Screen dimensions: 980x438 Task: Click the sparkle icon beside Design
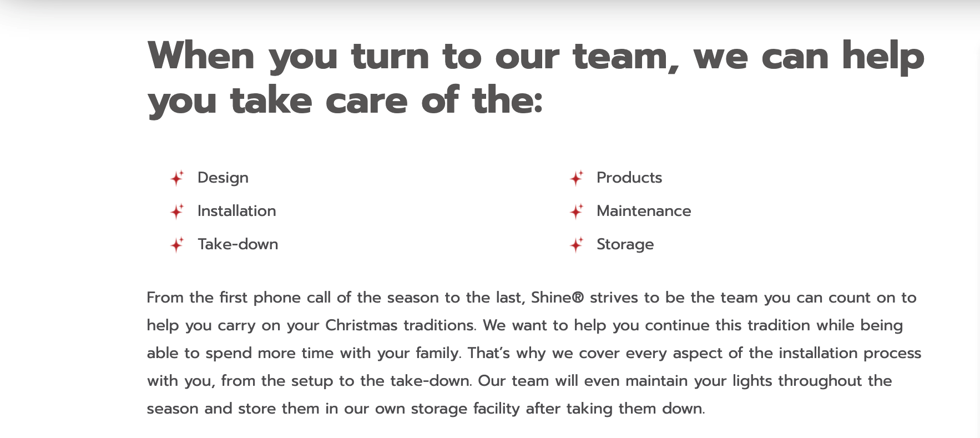(x=176, y=178)
